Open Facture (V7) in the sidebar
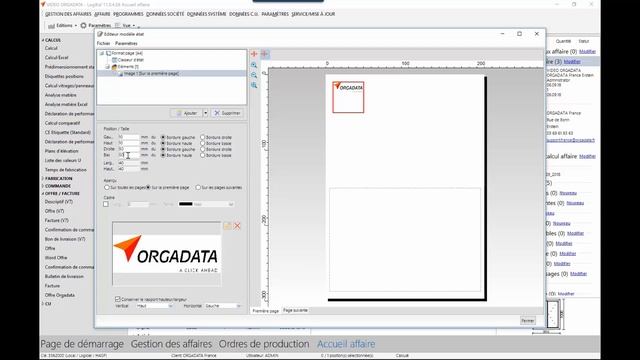This screenshot has height=360, width=640. coord(57,220)
